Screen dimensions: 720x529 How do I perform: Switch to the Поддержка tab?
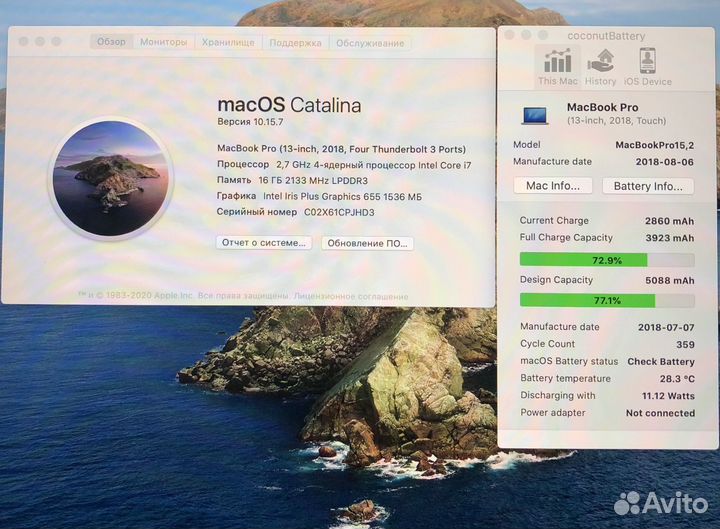point(295,43)
